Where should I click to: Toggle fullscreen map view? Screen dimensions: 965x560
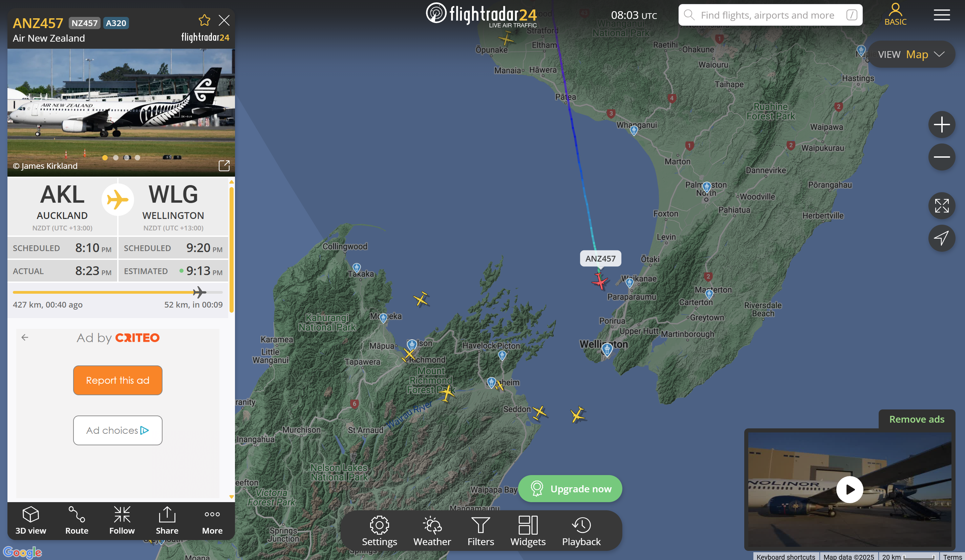tap(942, 205)
